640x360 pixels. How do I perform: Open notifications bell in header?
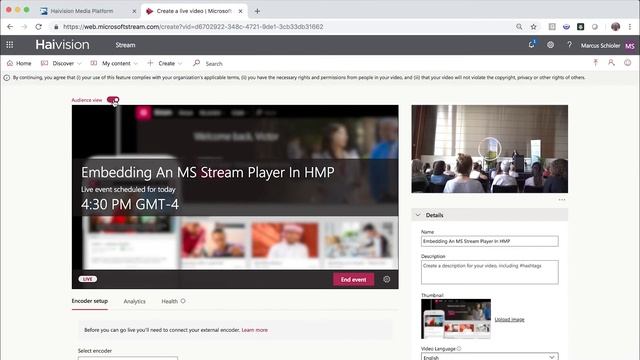[531, 44]
